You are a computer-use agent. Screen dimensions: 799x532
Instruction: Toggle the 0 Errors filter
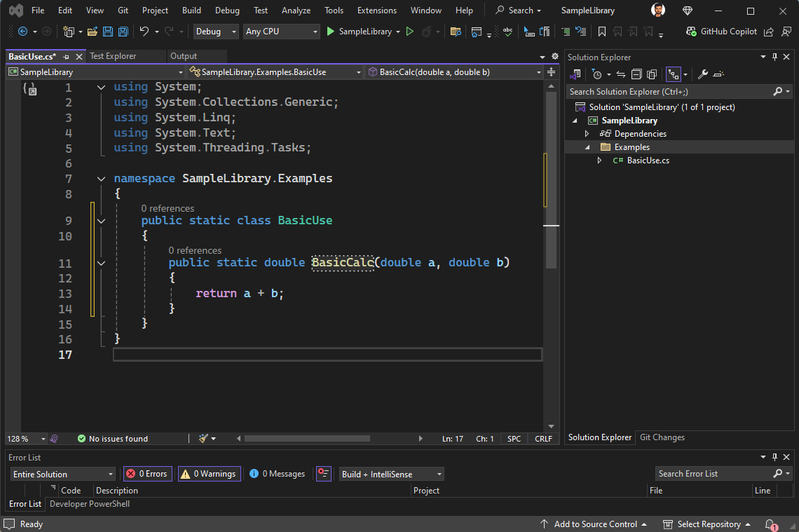tap(148, 474)
